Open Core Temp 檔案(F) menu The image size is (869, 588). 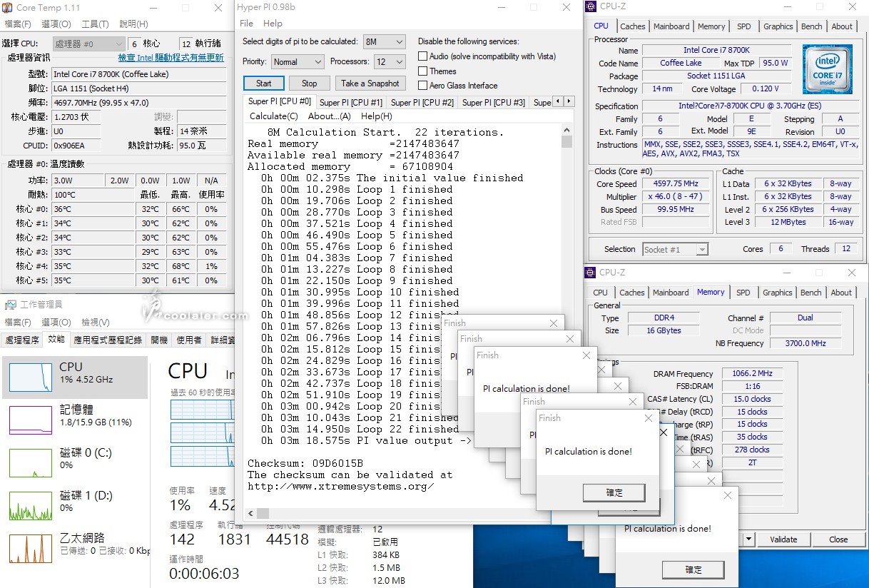tap(17, 24)
